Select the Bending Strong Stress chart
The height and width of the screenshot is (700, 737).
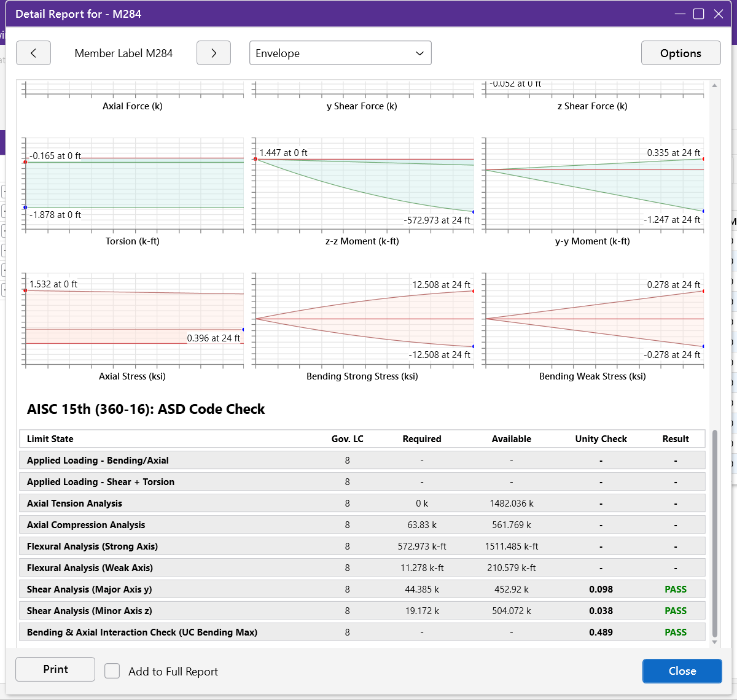pos(364,319)
